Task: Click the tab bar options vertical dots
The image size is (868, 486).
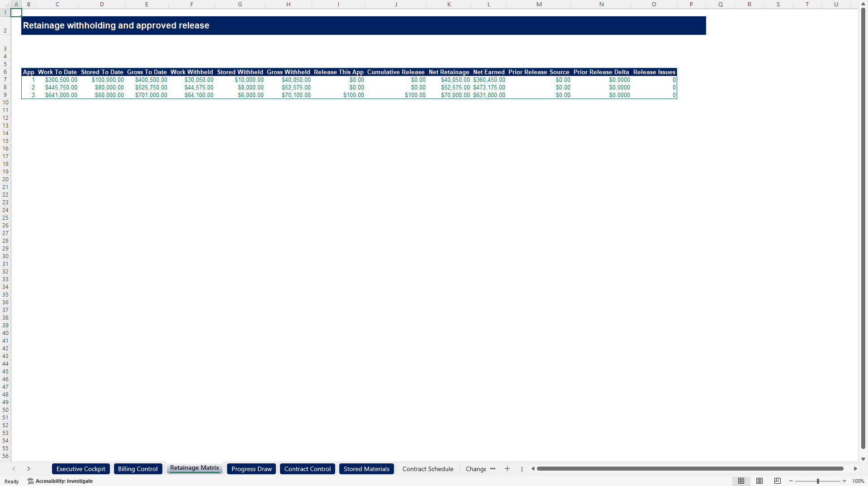Action: (x=522, y=469)
